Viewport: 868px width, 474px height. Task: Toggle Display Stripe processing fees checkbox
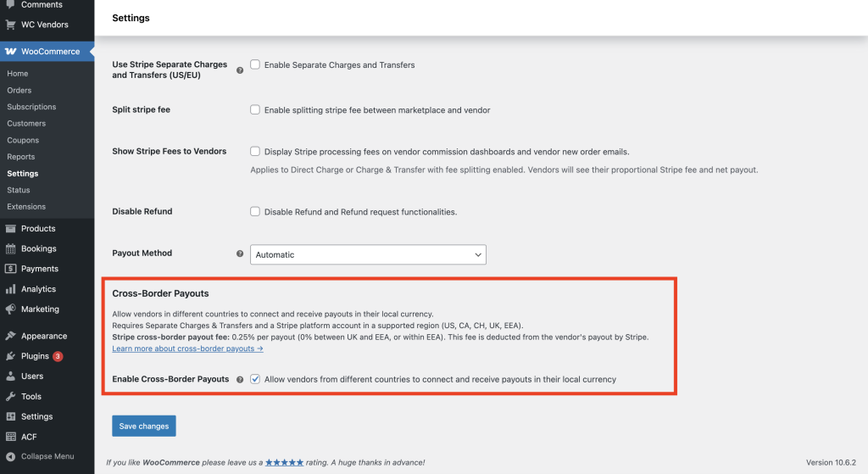point(255,151)
